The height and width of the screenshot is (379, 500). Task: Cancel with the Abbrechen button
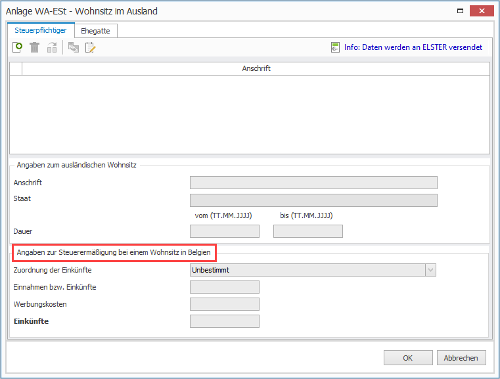tap(461, 358)
